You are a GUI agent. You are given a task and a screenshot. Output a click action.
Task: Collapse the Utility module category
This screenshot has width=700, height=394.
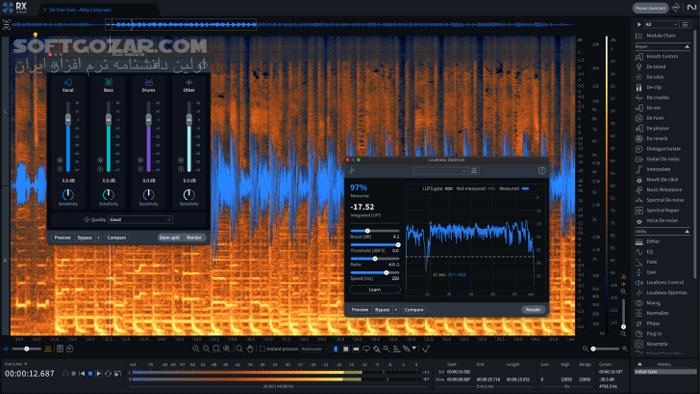pyautogui.click(x=687, y=232)
